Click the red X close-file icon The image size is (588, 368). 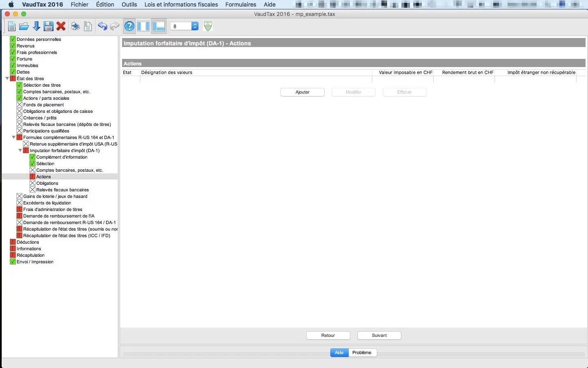click(61, 27)
